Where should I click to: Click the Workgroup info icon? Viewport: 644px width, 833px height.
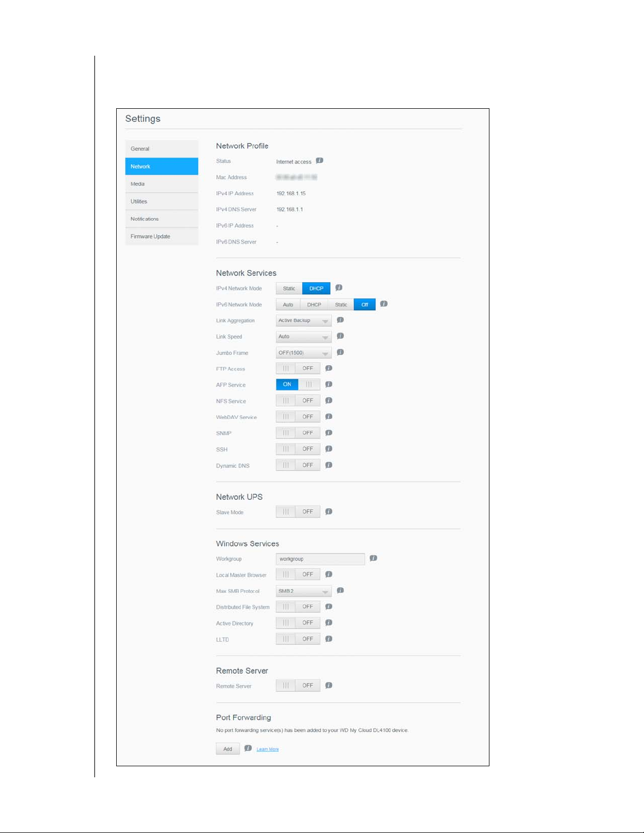(x=373, y=558)
